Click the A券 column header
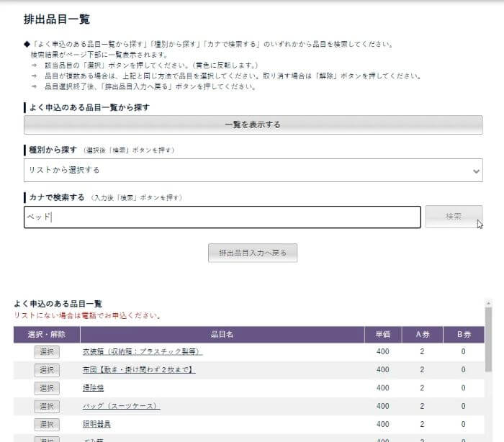 423,335
